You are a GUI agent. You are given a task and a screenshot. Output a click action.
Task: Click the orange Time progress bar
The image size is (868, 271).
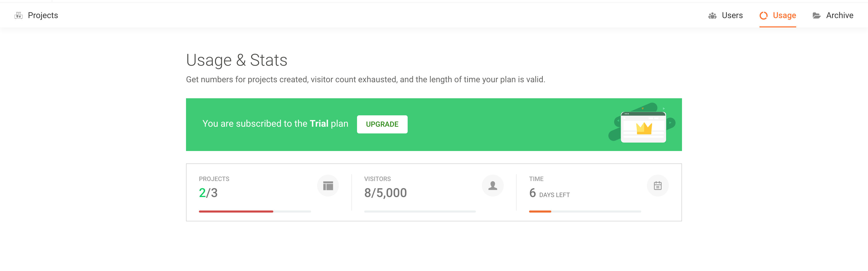[540, 212]
